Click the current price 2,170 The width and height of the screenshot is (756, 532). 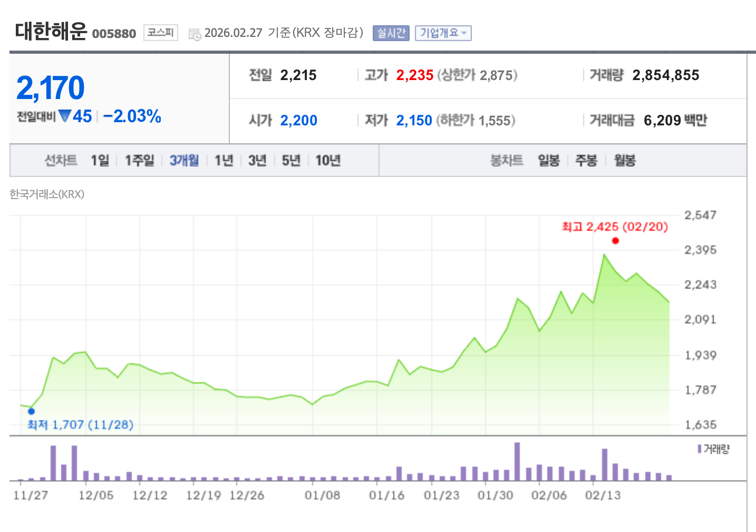point(51,87)
